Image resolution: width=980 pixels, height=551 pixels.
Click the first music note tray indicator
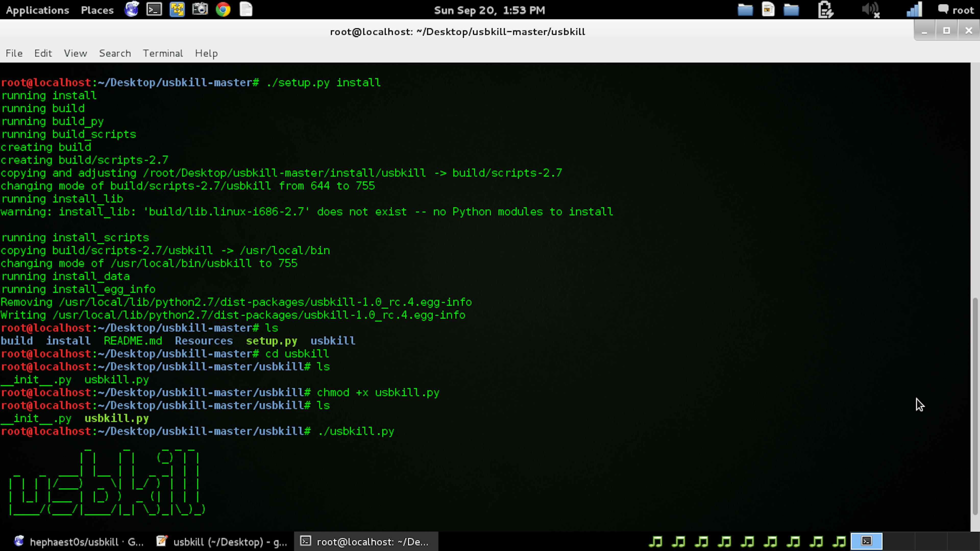(x=655, y=541)
